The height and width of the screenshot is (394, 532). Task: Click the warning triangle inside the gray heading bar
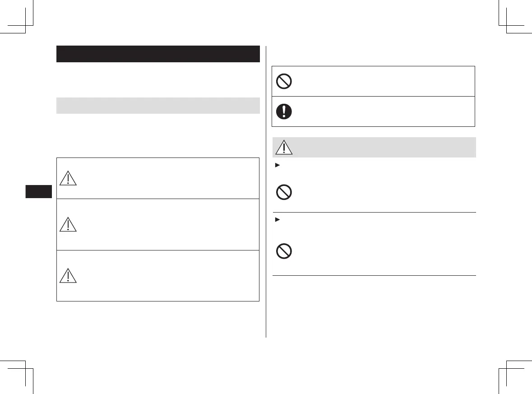[x=284, y=148]
